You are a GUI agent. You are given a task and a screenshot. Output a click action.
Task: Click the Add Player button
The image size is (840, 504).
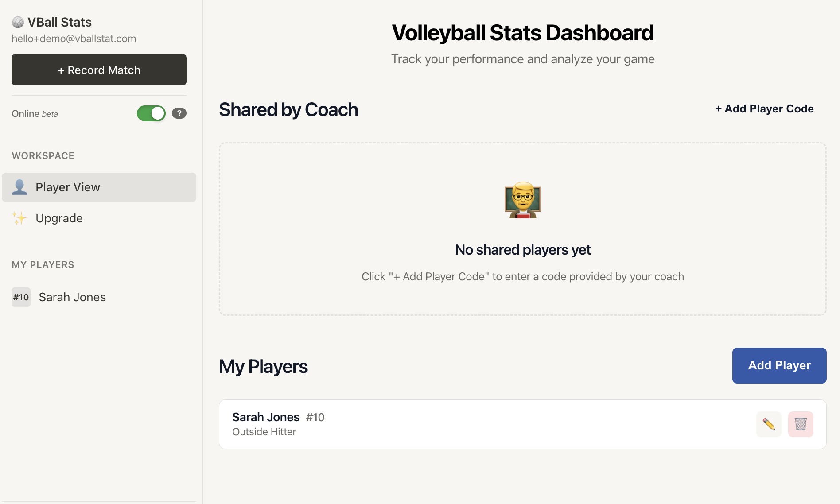coord(779,365)
